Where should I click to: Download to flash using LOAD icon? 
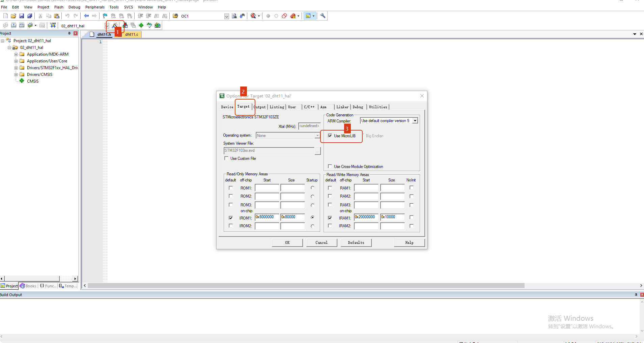53,25
